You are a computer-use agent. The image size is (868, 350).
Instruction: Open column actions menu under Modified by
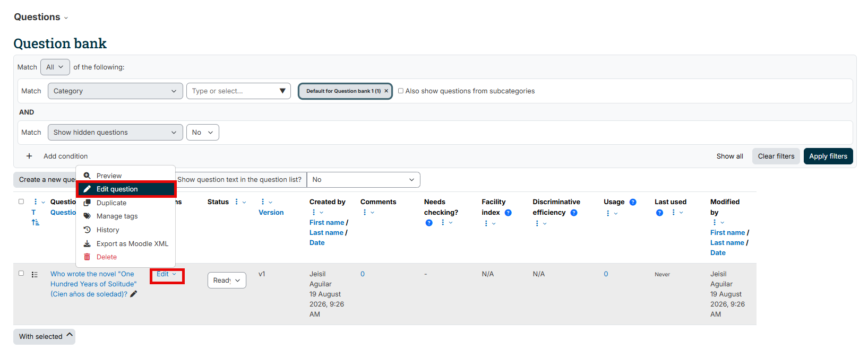coord(718,222)
